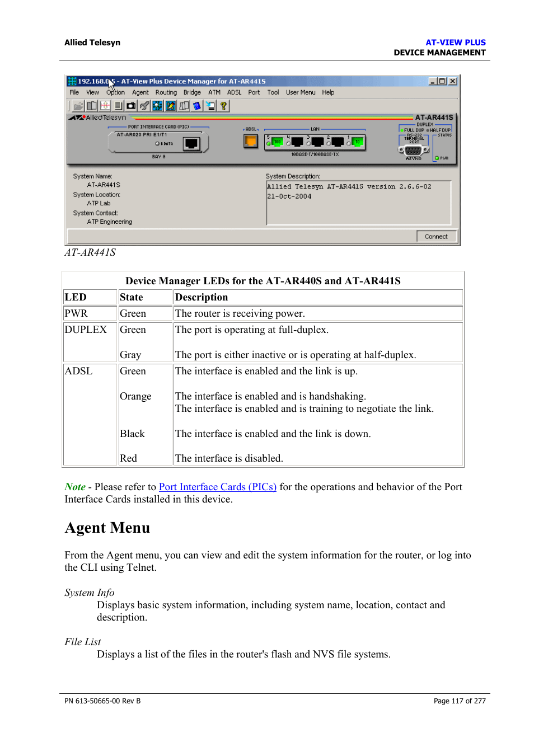
Task: Select LAN port 3 on the router
Action: tap(317, 142)
